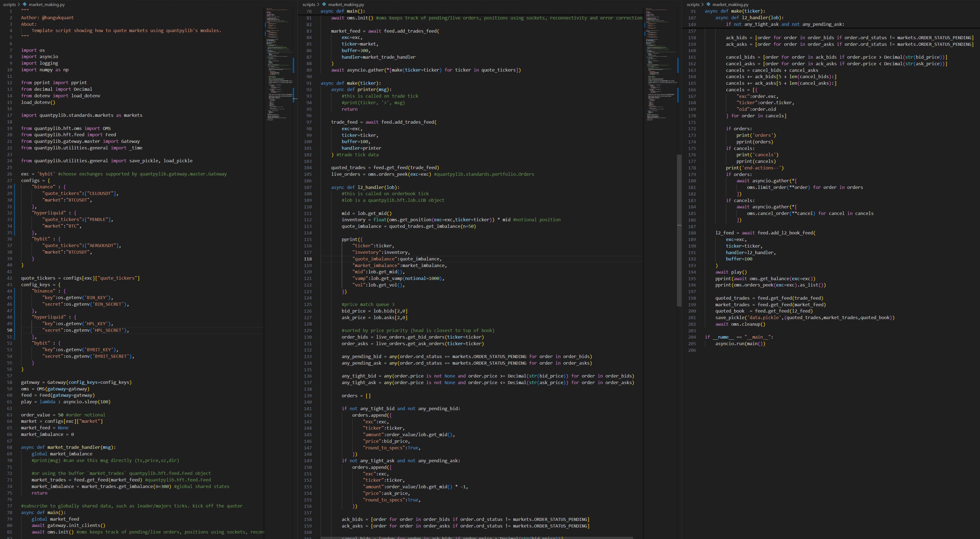This screenshot has height=539, width=980.
Task: Click "save_pickle('data.pickle'" line in right editor
Action: [x=805, y=317]
